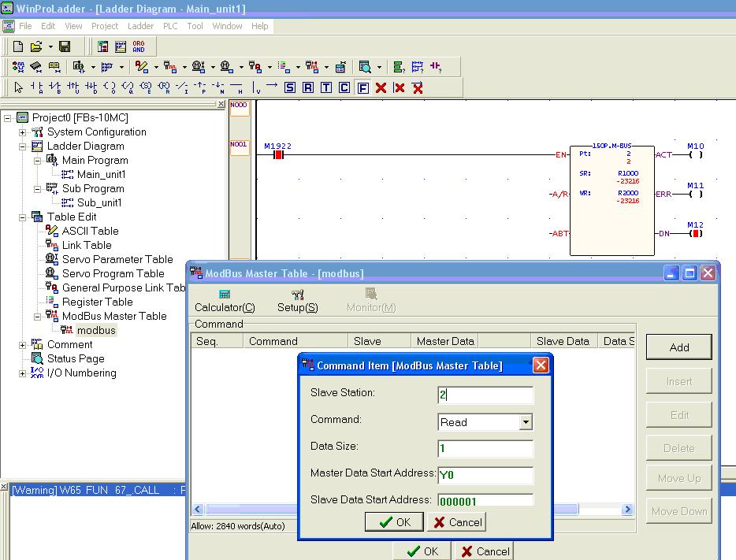This screenshot has width=736, height=560.
Task: Click the plain red X delete icon
Action: (381, 87)
